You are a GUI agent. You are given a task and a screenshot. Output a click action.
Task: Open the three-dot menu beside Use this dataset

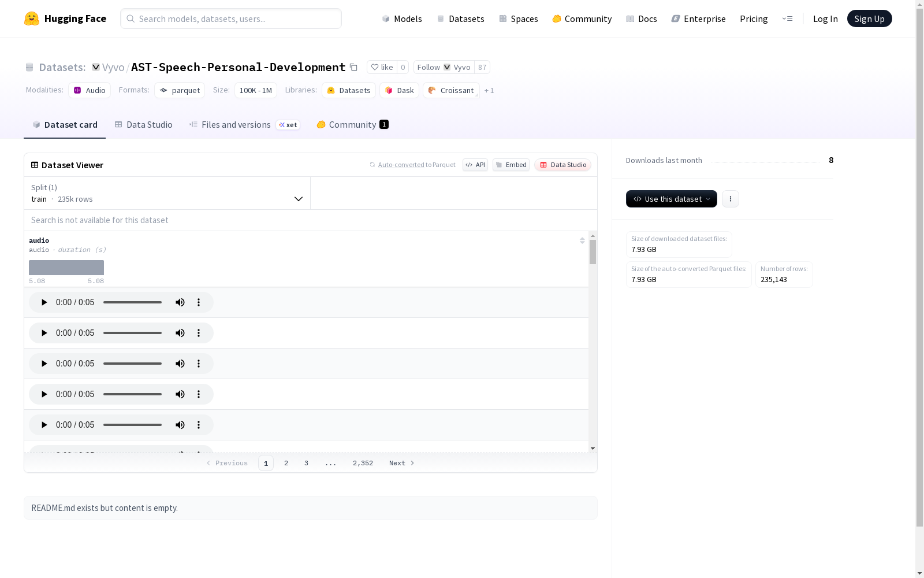(x=731, y=199)
